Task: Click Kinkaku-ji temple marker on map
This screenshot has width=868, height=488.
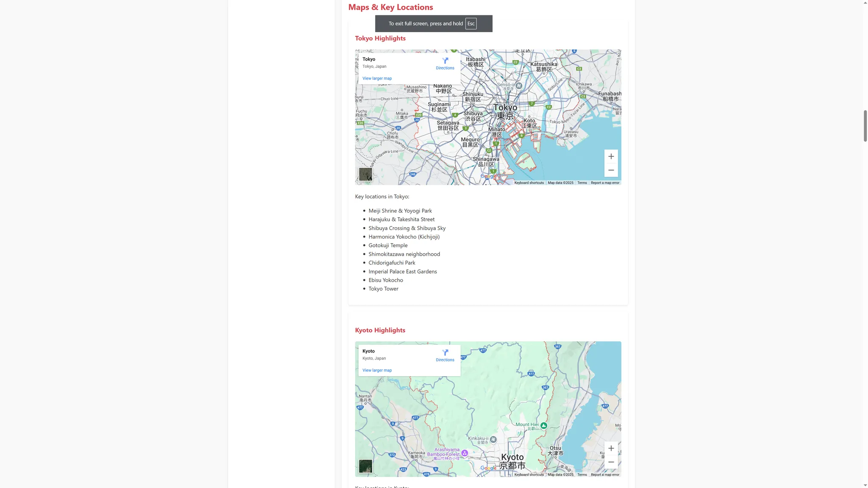Action: tap(493, 440)
